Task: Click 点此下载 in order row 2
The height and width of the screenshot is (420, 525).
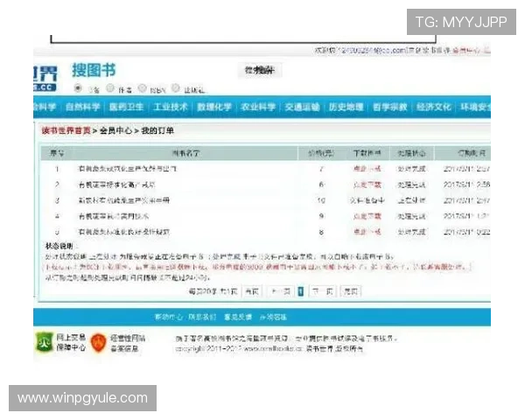Action: tap(367, 185)
